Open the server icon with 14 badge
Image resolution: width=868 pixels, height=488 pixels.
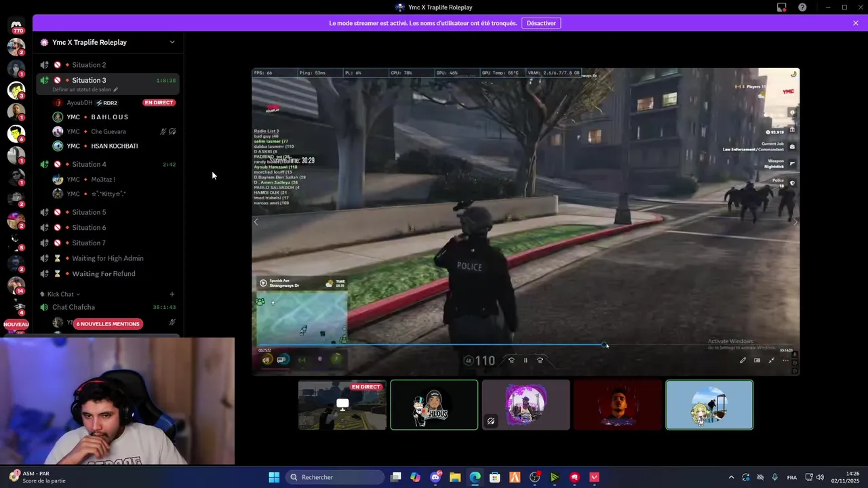coord(16,285)
